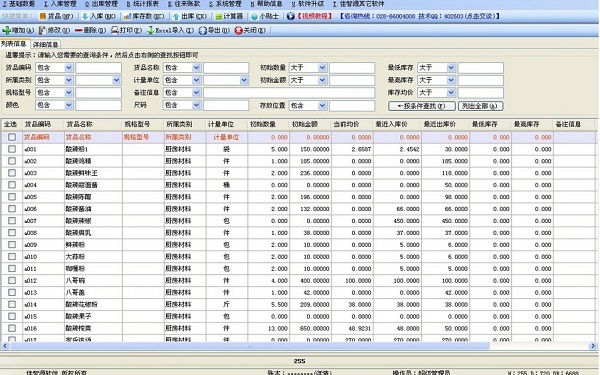Click the horizontal scrollbar under the table
The image size is (600, 375).
click(250, 346)
